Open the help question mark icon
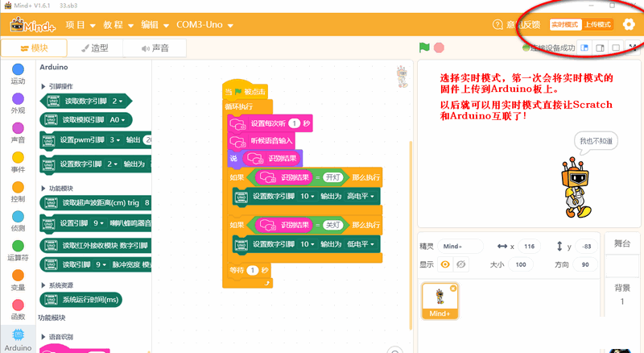Viewport: 644px width, 353px height. 497,25
